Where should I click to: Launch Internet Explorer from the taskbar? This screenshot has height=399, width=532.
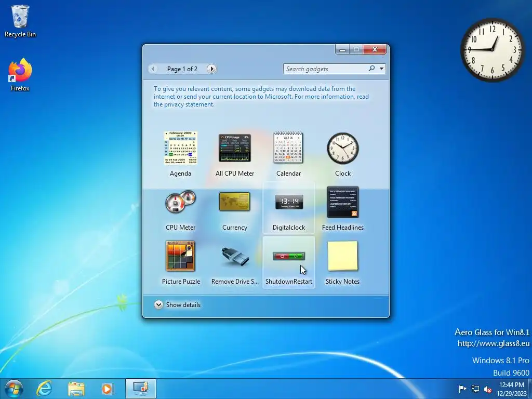pyautogui.click(x=45, y=389)
